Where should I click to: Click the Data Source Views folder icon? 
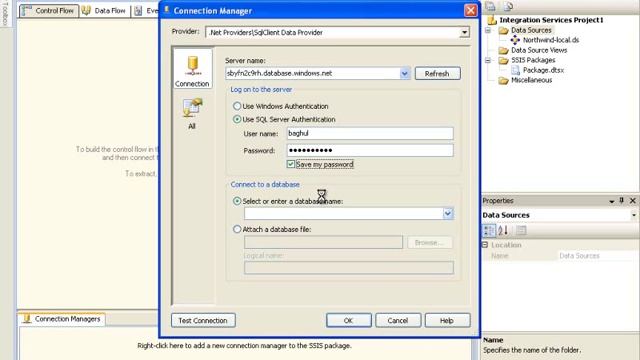click(503, 50)
